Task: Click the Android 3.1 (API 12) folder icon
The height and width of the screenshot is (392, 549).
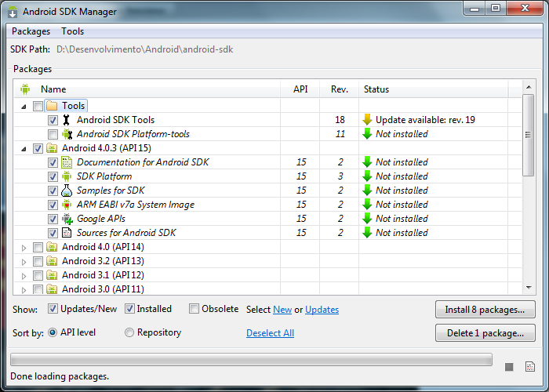Action: (x=52, y=275)
